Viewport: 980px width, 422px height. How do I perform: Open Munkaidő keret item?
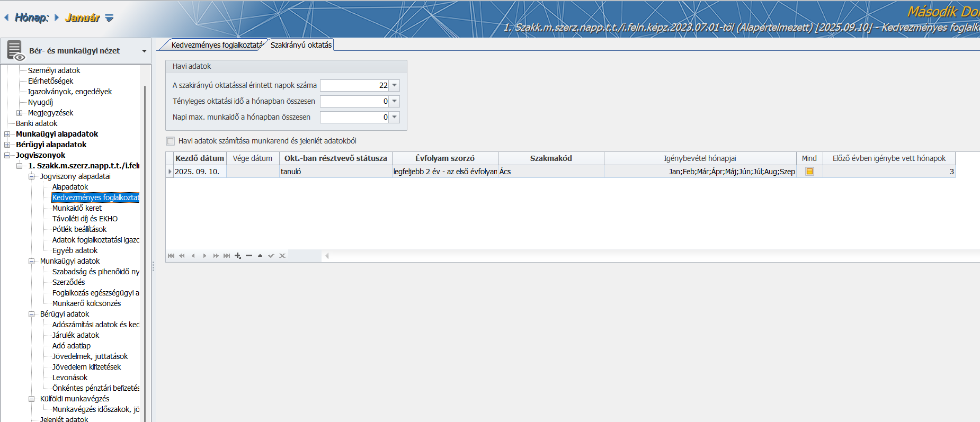click(77, 208)
